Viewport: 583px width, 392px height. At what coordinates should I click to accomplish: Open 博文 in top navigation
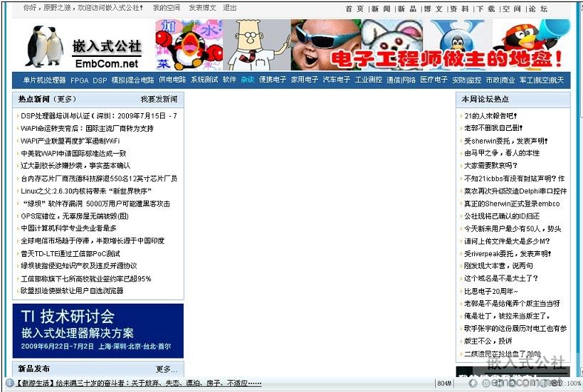pos(434,9)
